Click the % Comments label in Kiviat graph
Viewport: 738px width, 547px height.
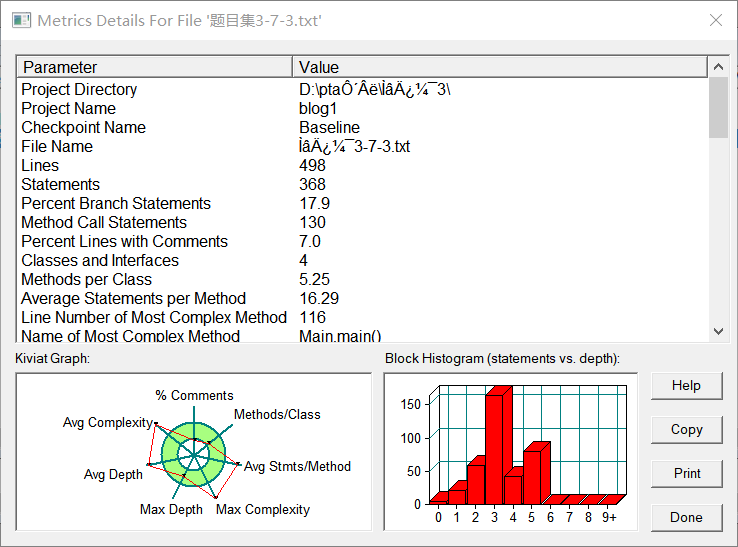pyautogui.click(x=194, y=395)
